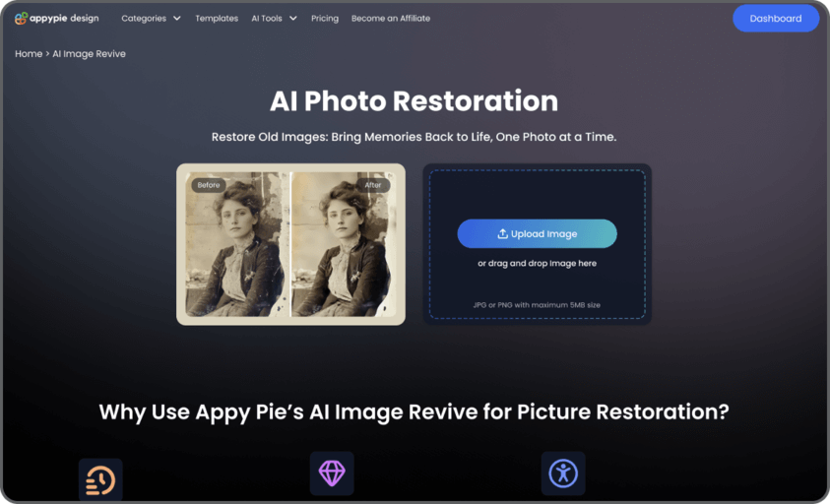Go to the Pricing page
Screen dimensions: 830x504
(325, 18)
